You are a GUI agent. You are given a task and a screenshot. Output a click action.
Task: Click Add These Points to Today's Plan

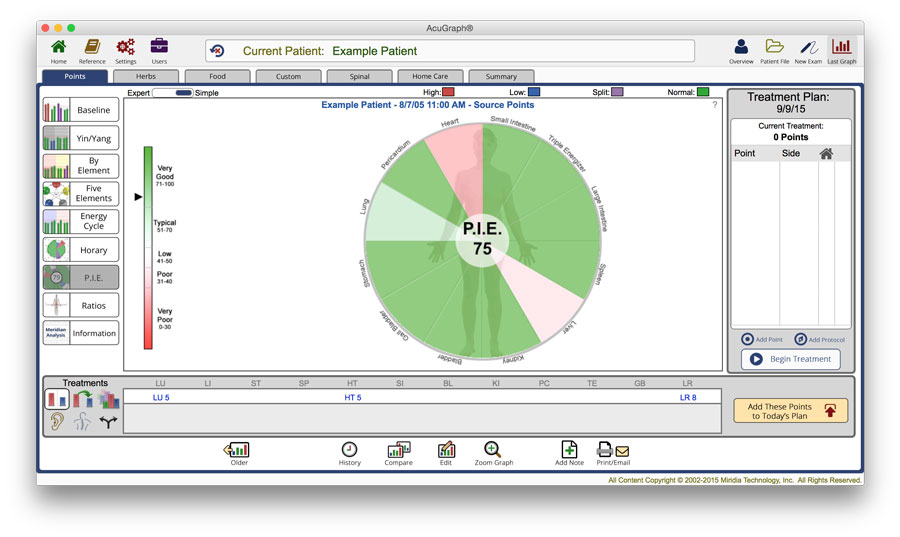(790, 411)
